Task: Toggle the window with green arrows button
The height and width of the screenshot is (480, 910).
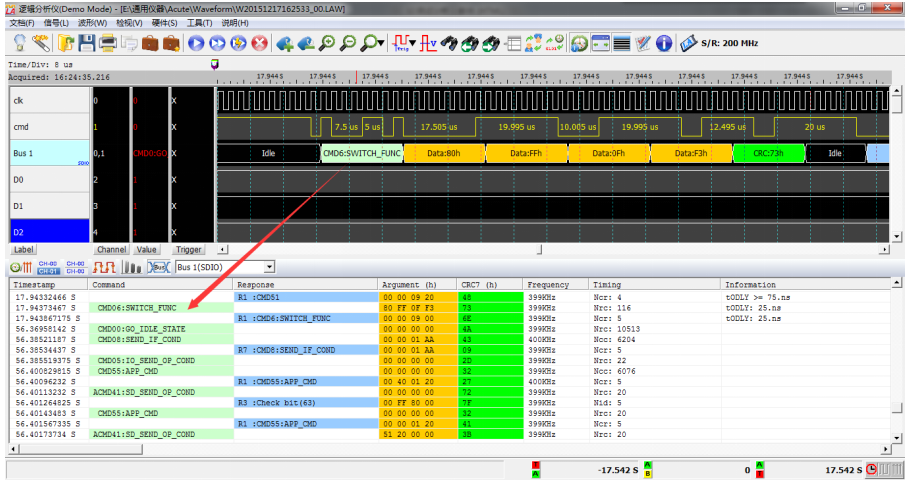Action: [x=601, y=43]
